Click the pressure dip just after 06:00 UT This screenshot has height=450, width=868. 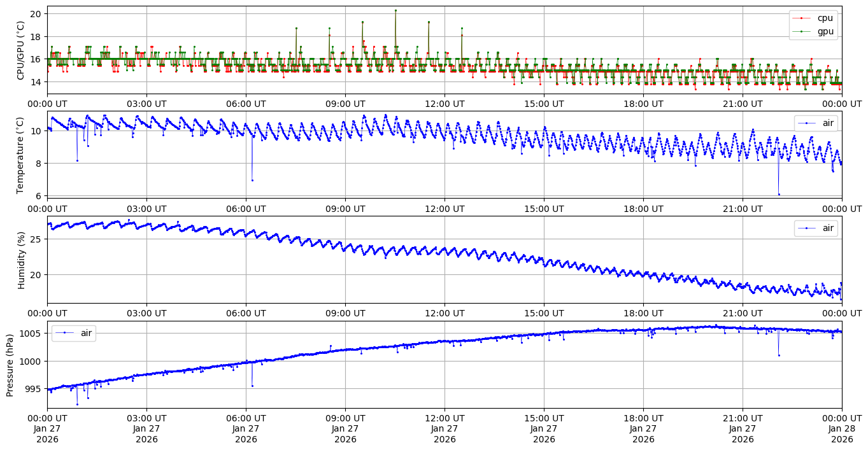click(x=252, y=386)
